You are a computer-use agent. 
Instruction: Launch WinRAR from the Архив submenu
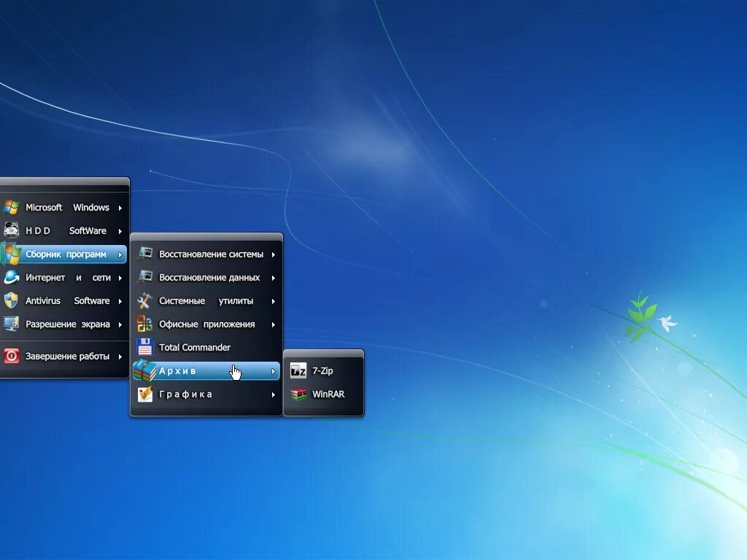pyautogui.click(x=323, y=394)
